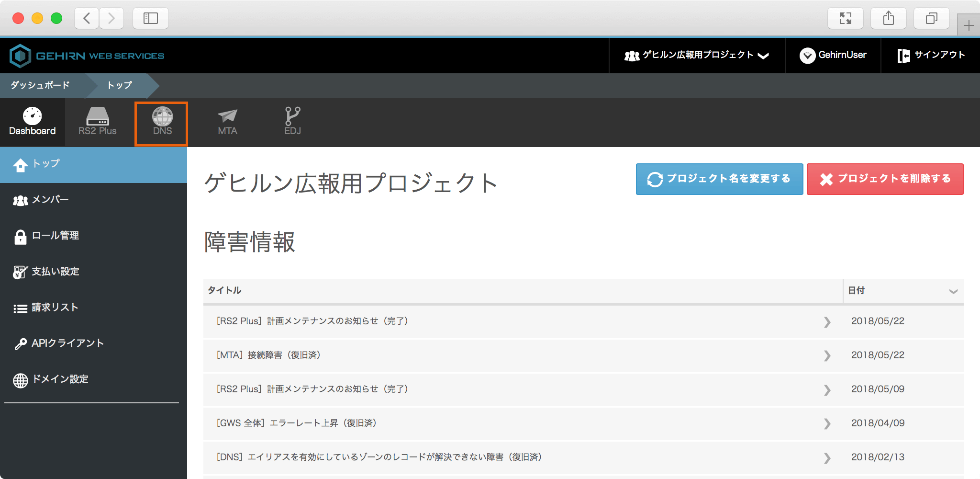980x479 pixels.
Task: Switch to トップ breadcrumb tab
Action: (120, 85)
